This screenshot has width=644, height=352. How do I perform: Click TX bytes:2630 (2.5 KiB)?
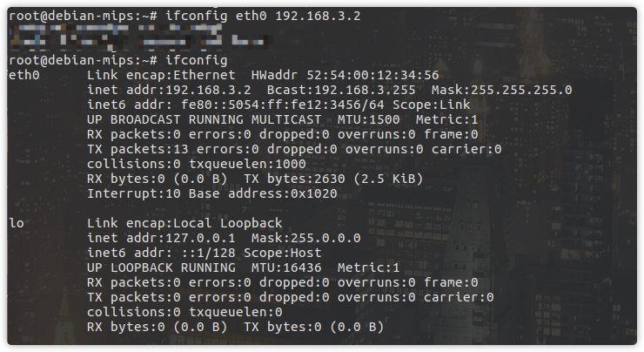333,179
